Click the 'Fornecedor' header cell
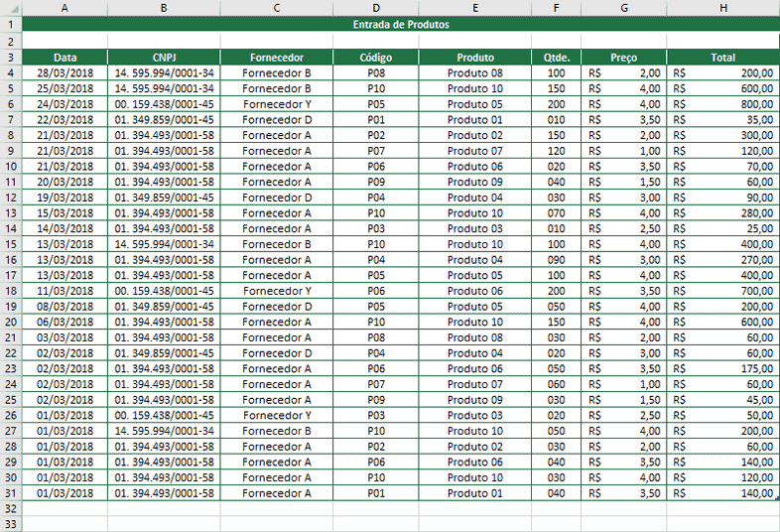 (x=277, y=58)
